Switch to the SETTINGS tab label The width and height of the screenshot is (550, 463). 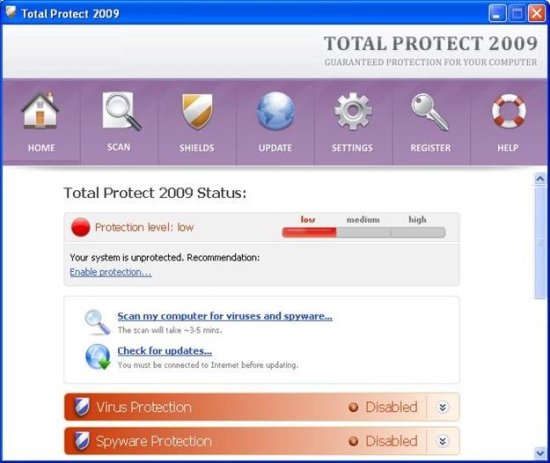(x=352, y=148)
